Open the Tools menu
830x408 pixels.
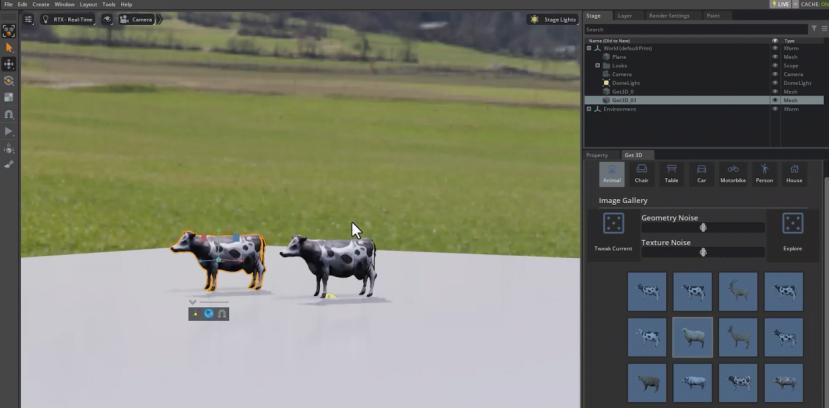pos(109,4)
